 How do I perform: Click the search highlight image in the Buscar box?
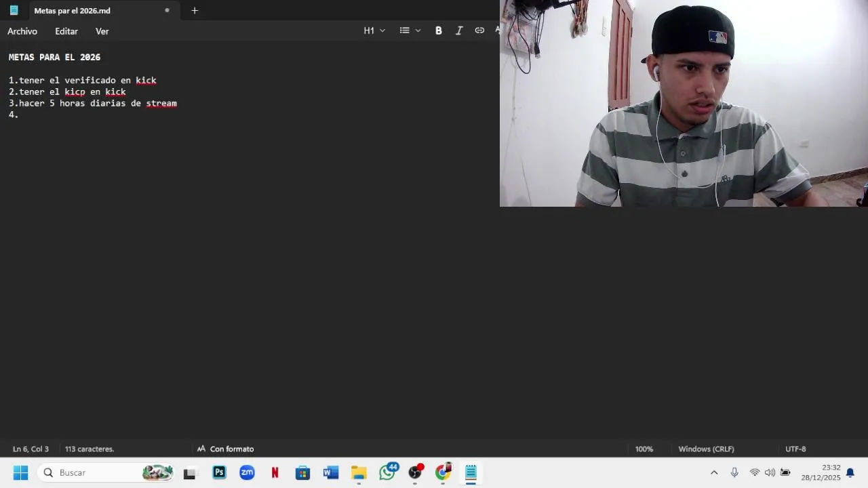click(x=157, y=472)
